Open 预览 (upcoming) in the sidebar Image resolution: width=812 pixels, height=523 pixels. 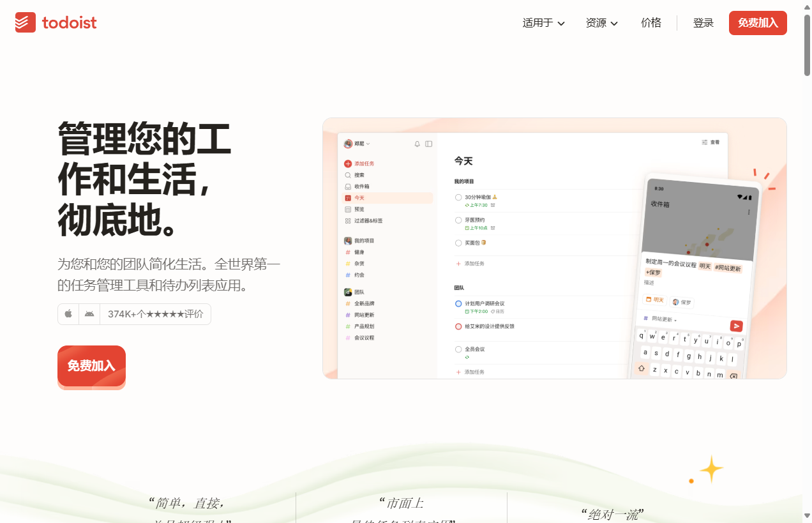pyautogui.click(x=357, y=209)
